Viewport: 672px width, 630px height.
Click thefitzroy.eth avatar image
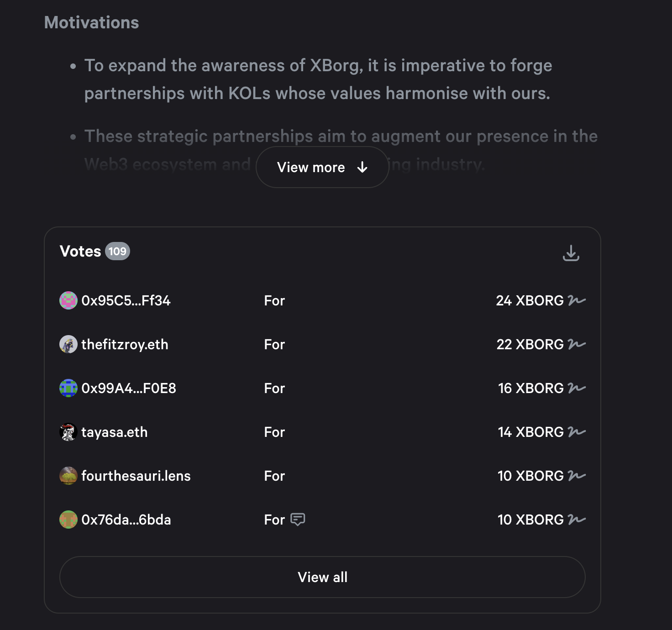coord(68,344)
